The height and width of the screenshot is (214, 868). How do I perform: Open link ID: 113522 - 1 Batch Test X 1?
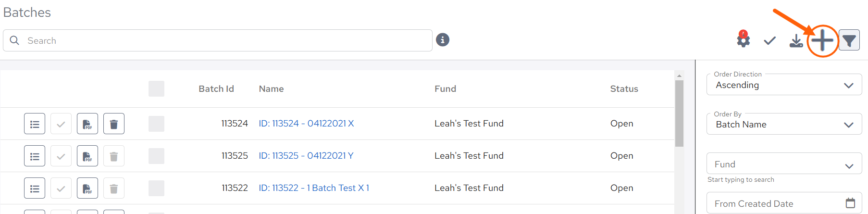pyautogui.click(x=314, y=188)
